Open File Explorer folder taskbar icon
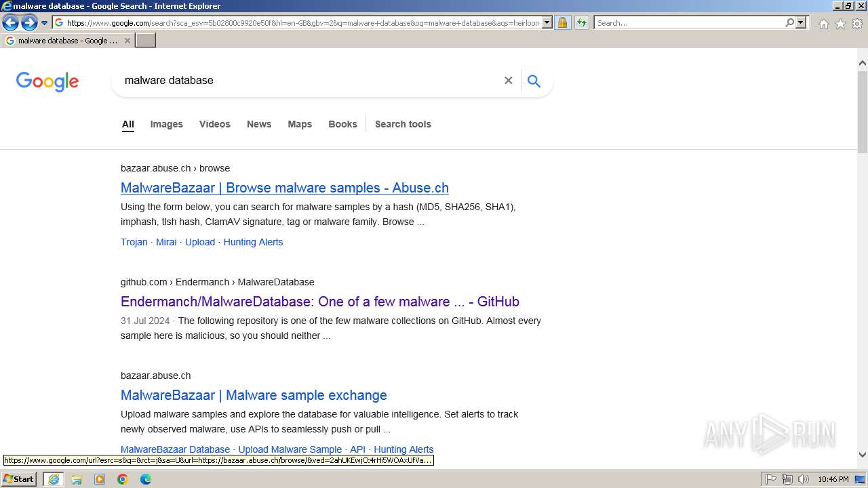 pos(77,479)
